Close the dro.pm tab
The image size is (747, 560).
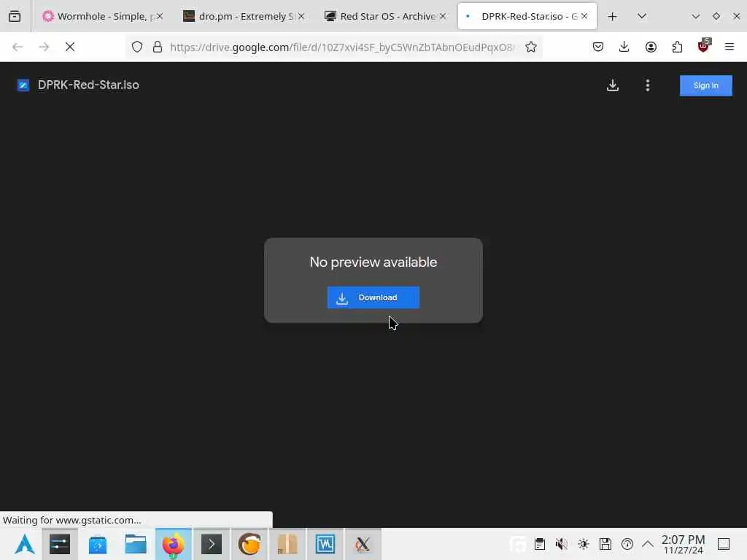pyautogui.click(x=301, y=16)
